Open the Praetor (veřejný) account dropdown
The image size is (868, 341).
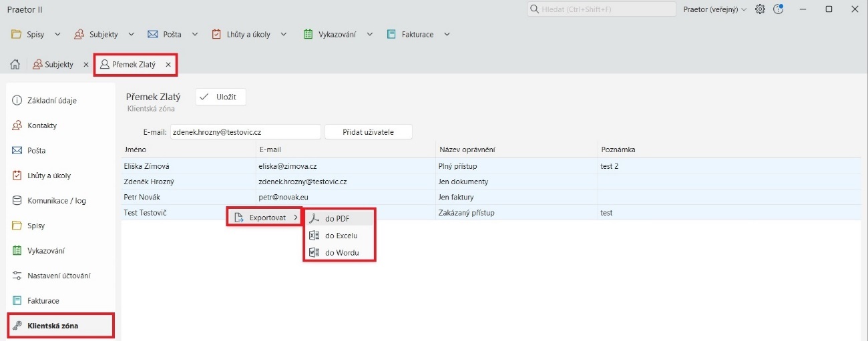pos(715,9)
